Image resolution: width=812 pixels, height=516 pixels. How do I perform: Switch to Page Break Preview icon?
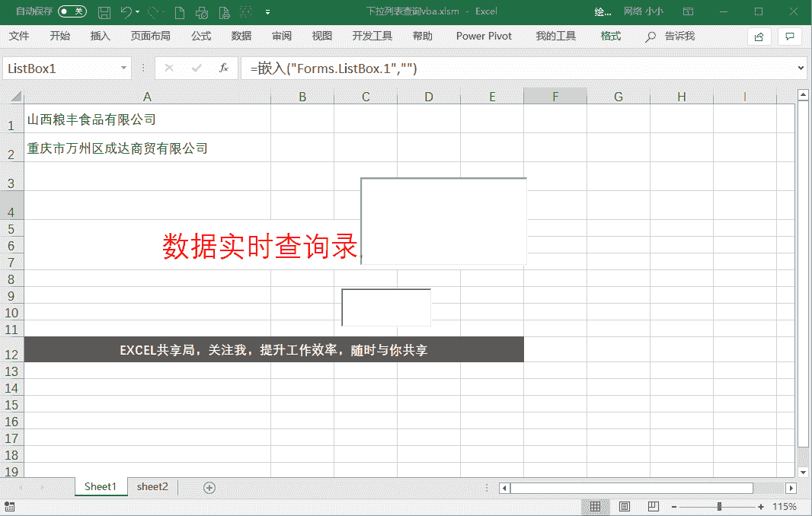tap(653, 507)
